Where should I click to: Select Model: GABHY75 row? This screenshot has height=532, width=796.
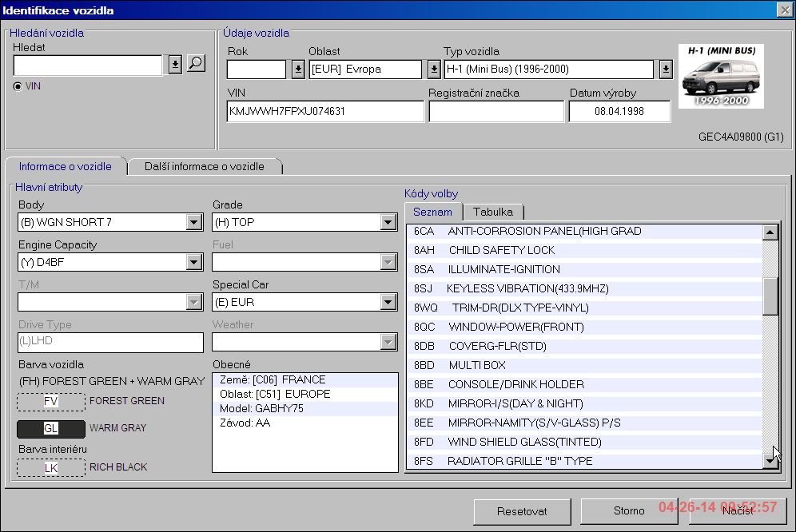[305, 409]
